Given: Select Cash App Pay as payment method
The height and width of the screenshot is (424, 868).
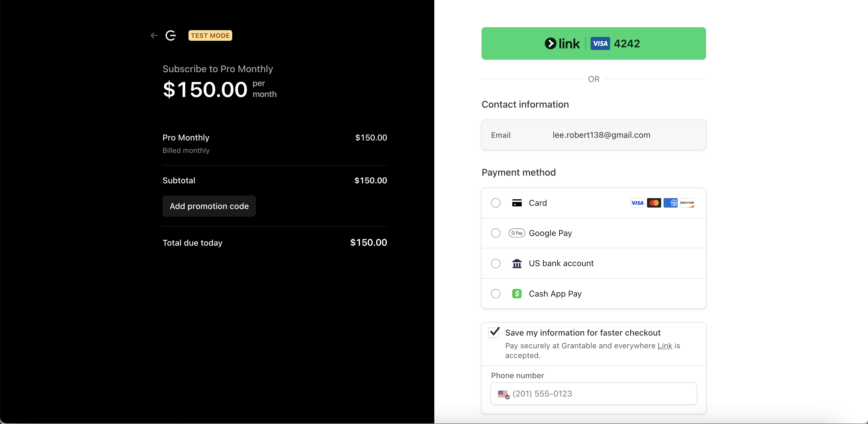Looking at the screenshot, I should coord(495,294).
